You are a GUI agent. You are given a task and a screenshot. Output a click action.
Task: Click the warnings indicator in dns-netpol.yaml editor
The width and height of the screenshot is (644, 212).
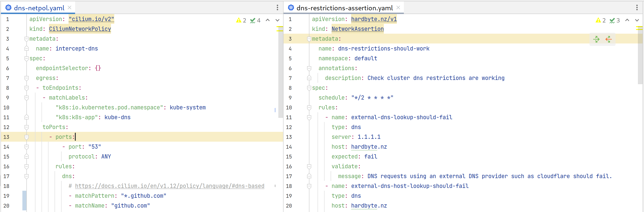241,20
